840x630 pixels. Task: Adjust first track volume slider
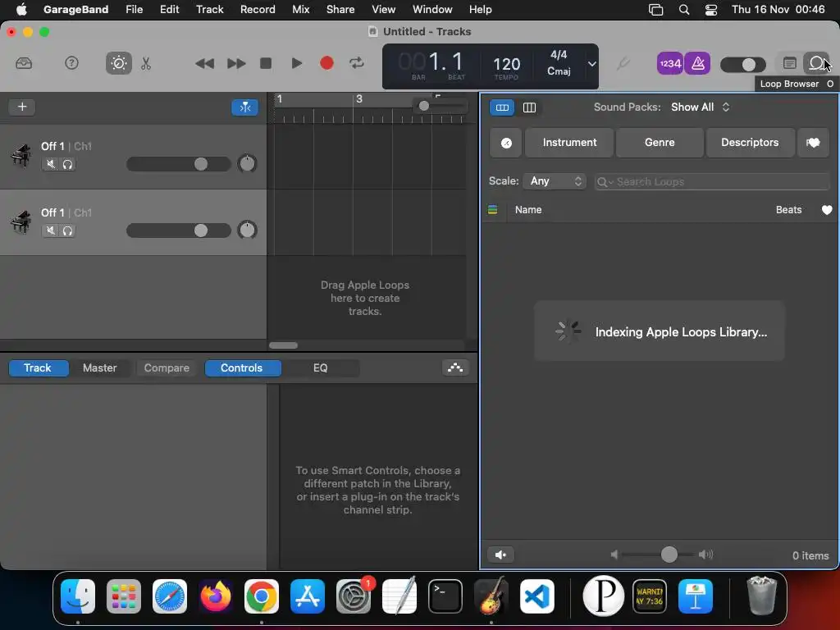click(178, 164)
